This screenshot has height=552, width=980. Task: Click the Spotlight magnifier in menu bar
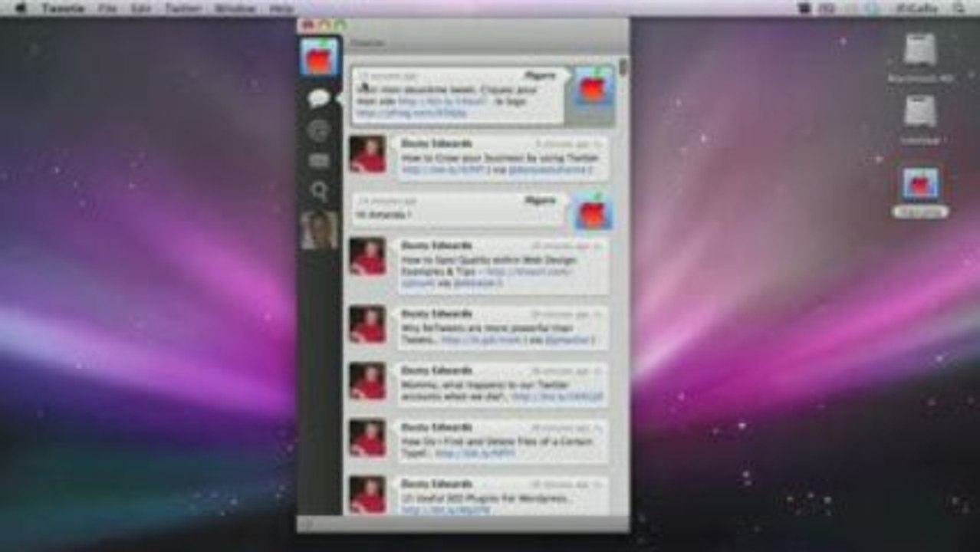pyautogui.click(x=959, y=8)
